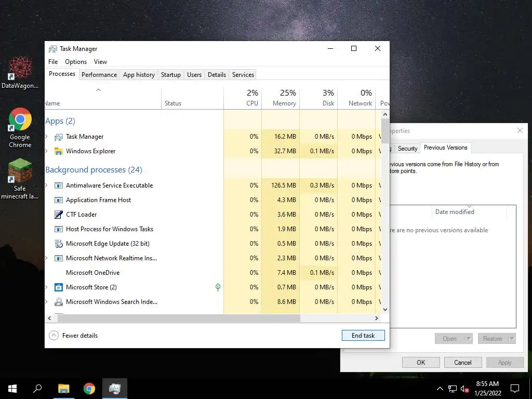Switch to the Details tab
The image size is (532, 399).
pyautogui.click(x=217, y=75)
